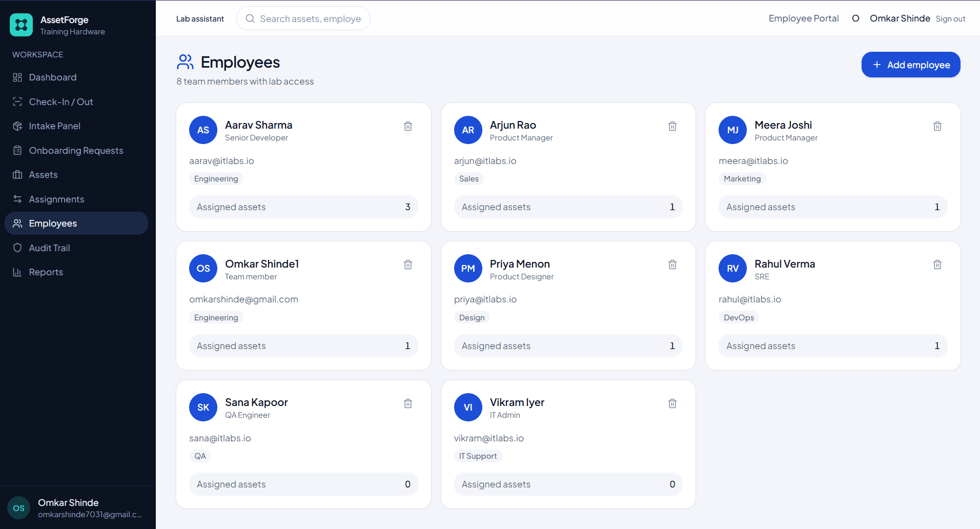Viewport: 980px width, 529px height.
Task: Click Aarav Sharma's assigned assets row
Action: (303, 207)
